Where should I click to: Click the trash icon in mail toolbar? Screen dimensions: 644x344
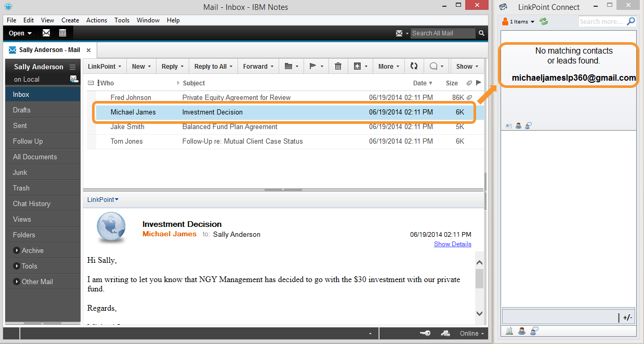point(338,66)
